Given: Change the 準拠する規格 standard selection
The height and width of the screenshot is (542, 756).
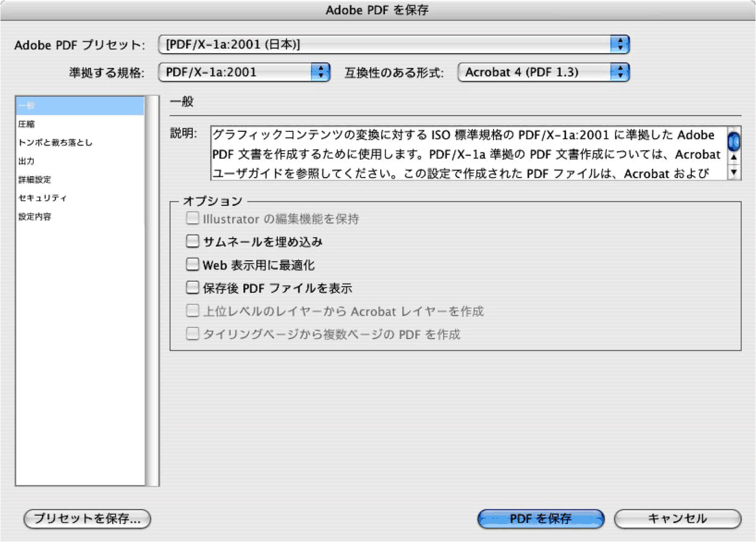Looking at the screenshot, I should tap(243, 72).
